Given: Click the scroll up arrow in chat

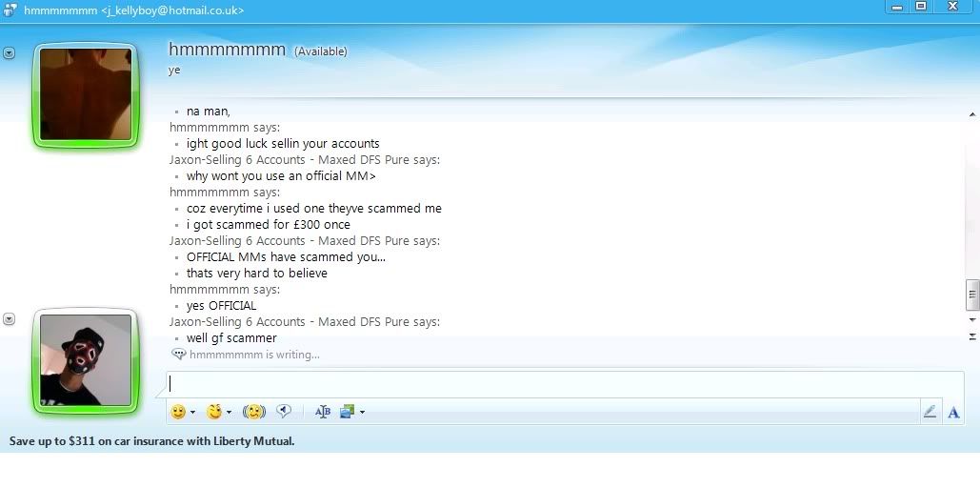Looking at the screenshot, I should [x=971, y=114].
